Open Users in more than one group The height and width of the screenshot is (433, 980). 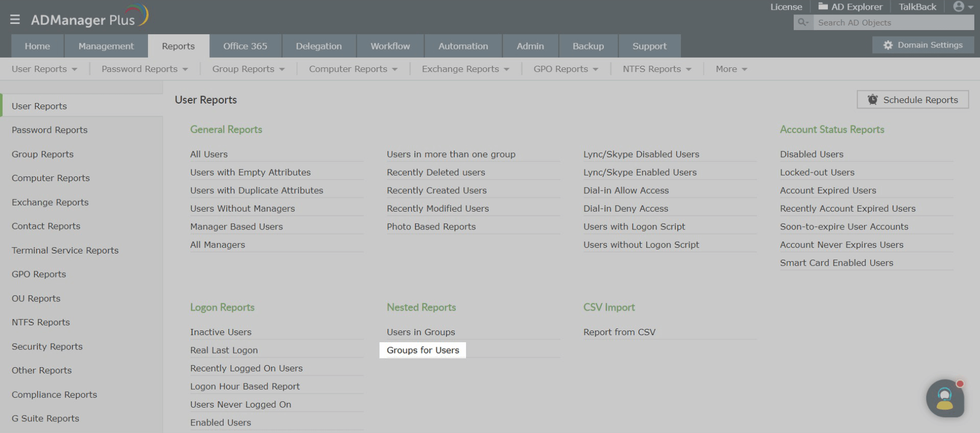click(x=451, y=154)
